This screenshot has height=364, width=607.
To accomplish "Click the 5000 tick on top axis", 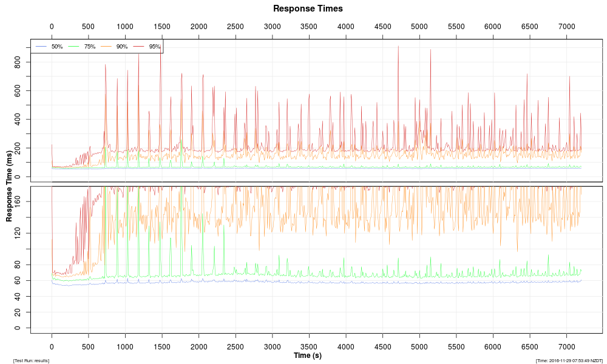I will pos(419,27).
